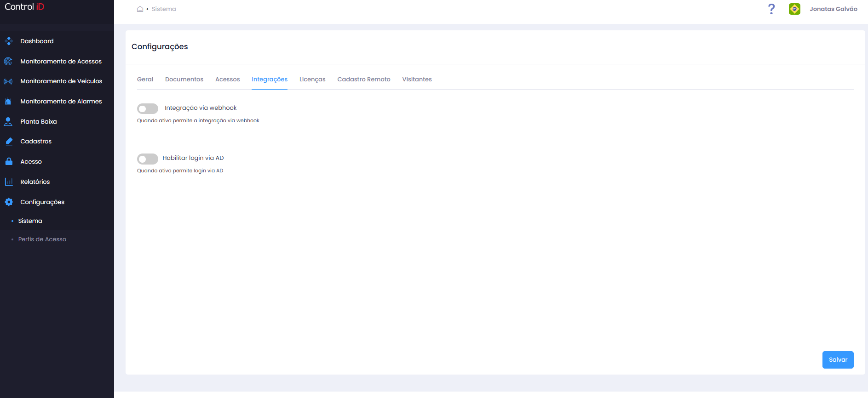Go to the Cadastro Remoto tab
Image resolution: width=868 pixels, height=398 pixels.
click(364, 79)
